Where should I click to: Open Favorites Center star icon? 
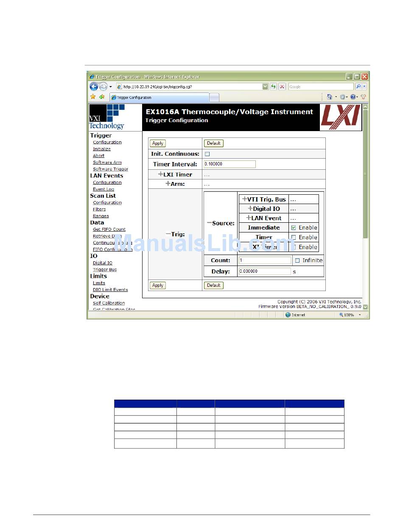pos(93,97)
